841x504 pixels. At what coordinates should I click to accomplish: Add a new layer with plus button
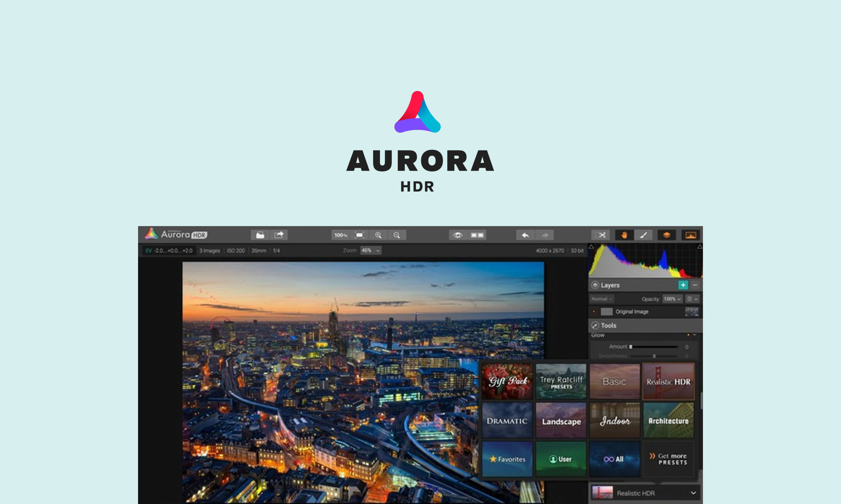(x=683, y=285)
